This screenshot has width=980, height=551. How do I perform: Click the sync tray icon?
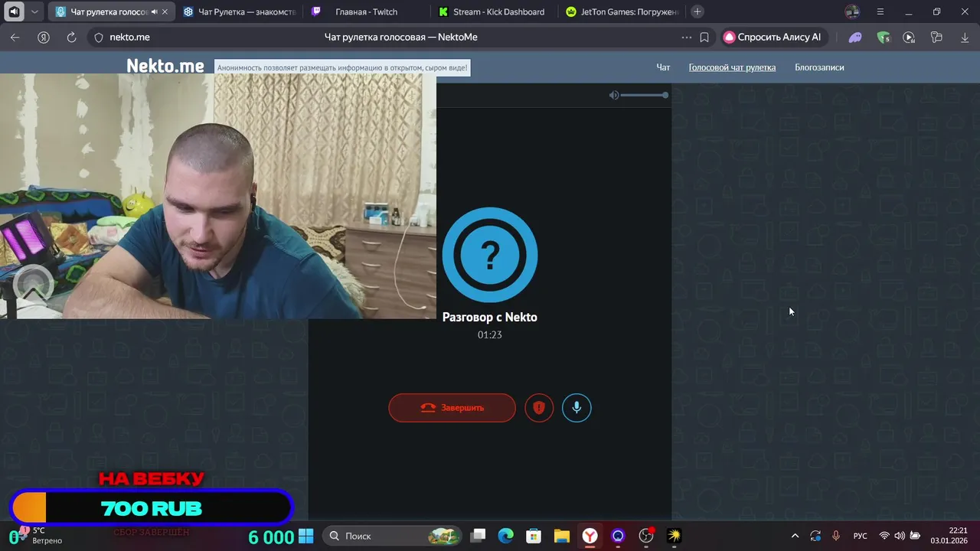(x=815, y=536)
